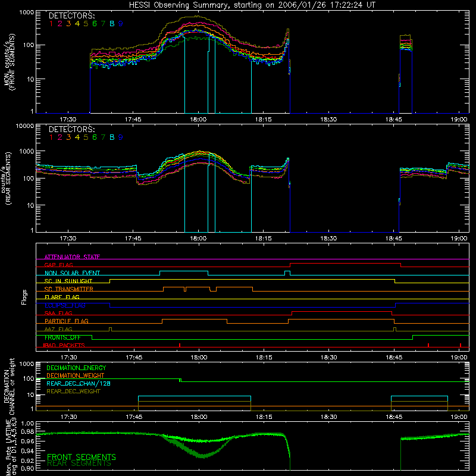Click the 18:15 tick under the flags plot
Screen dimensions: 476x476
(264, 358)
